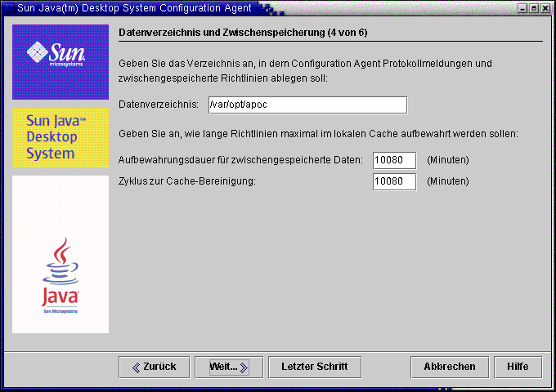Open help via Hilfe button
Screen dimensions: 556x392
click(x=518, y=367)
